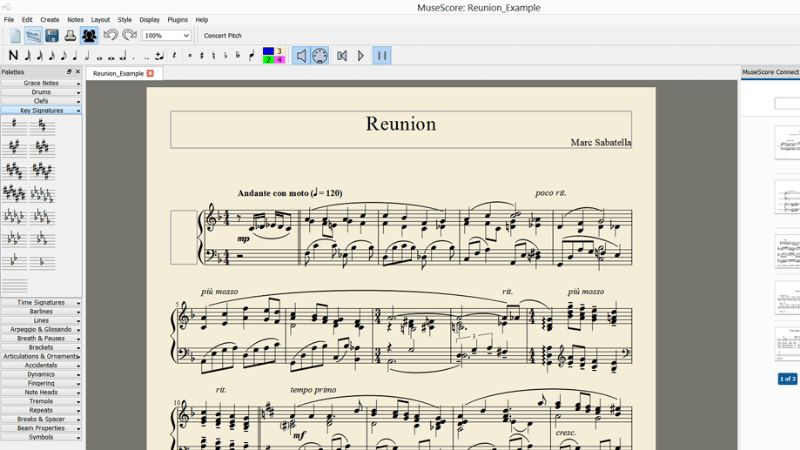The width and height of the screenshot is (800, 450).
Task: Expand the Clefs palette
Action: [41, 101]
